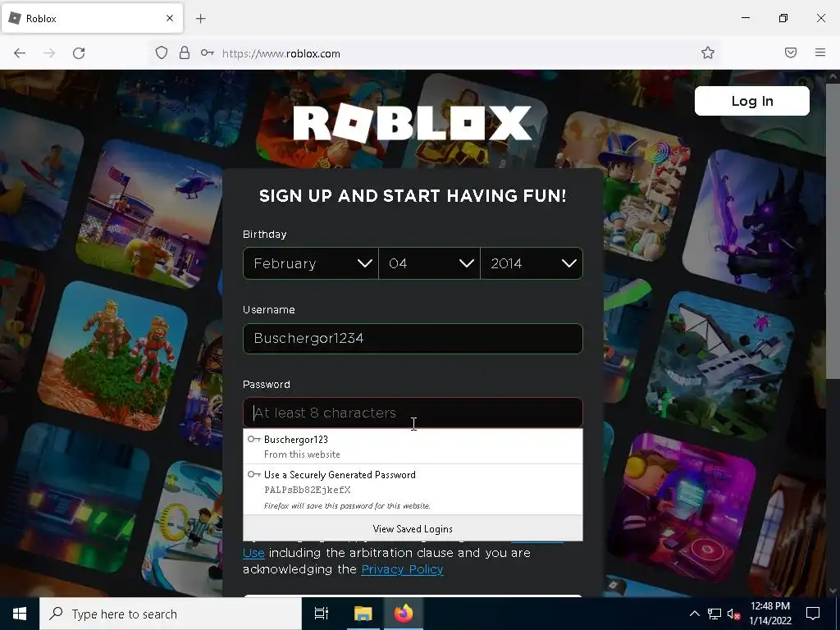Open the birthday month dropdown showing February
The image size is (840, 630).
[311, 263]
